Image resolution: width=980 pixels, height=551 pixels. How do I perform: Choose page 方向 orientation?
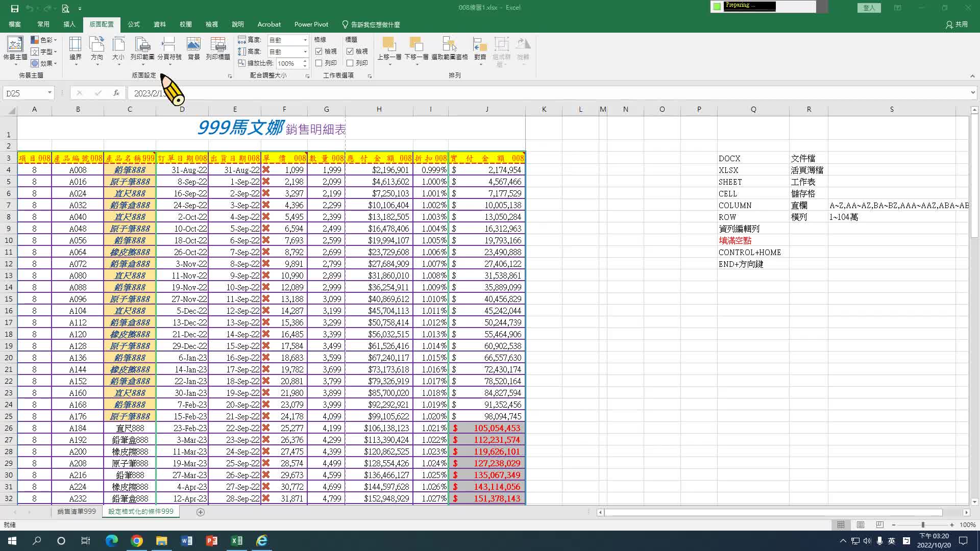coord(97,51)
